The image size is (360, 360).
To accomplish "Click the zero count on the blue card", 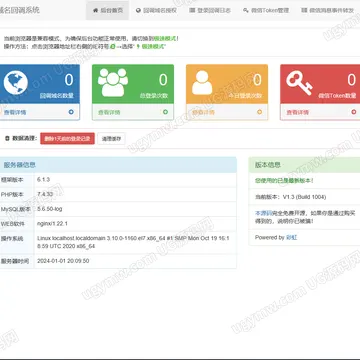I will click(x=69, y=80).
